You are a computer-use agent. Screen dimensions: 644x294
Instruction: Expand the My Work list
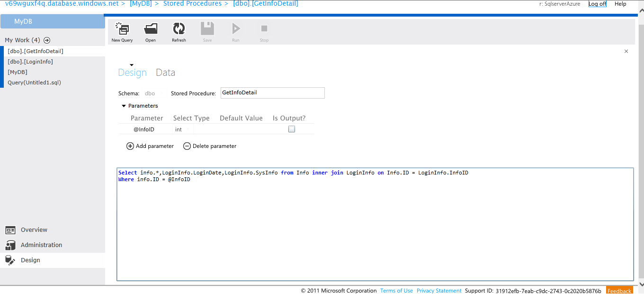(46, 40)
